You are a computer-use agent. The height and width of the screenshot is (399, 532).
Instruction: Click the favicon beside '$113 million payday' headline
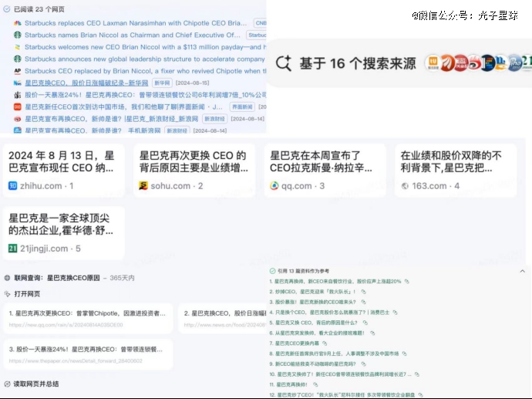pyautogui.click(x=17, y=47)
